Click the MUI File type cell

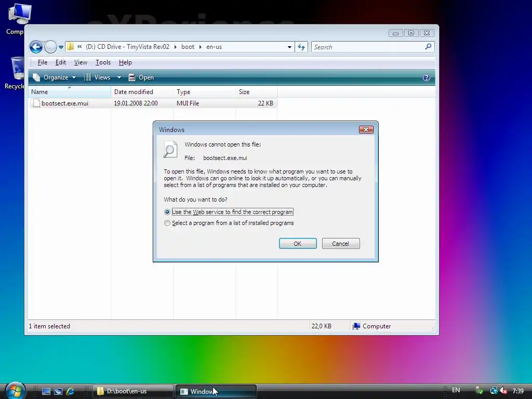[188, 103]
